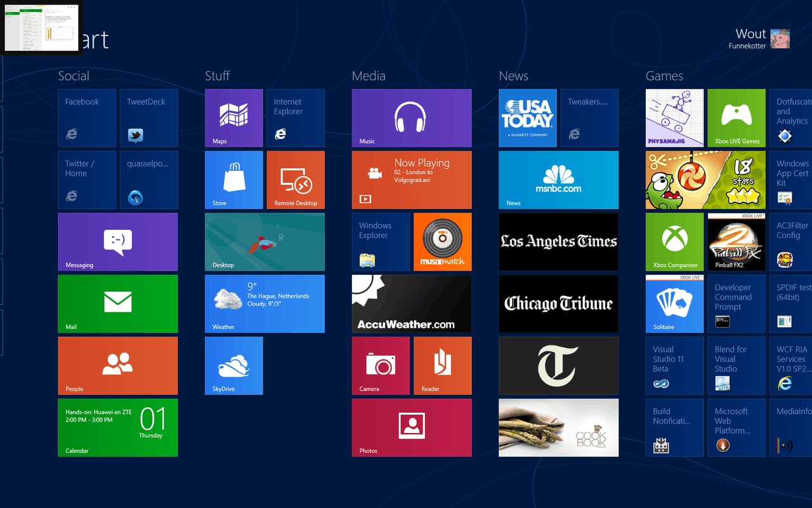This screenshot has height=508, width=812.
Task: Launch the Pinball FX2 tile
Action: pos(737,242)
